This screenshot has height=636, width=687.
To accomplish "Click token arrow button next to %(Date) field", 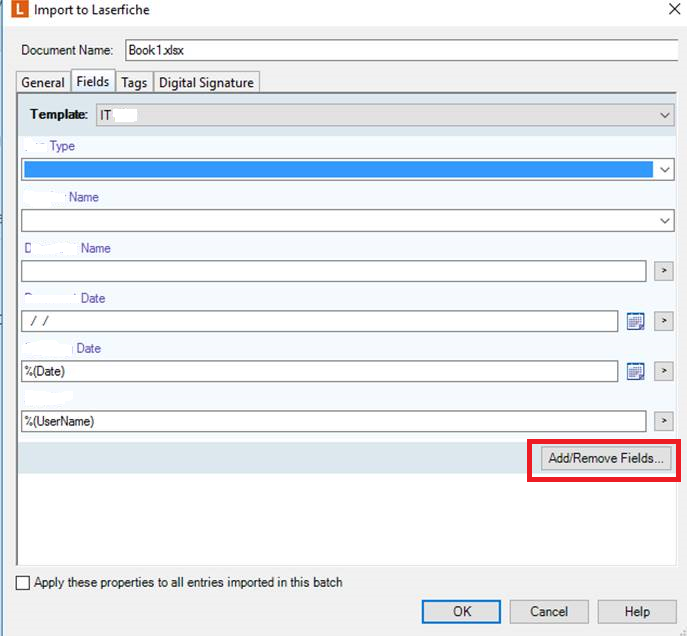I will point(664,371).
